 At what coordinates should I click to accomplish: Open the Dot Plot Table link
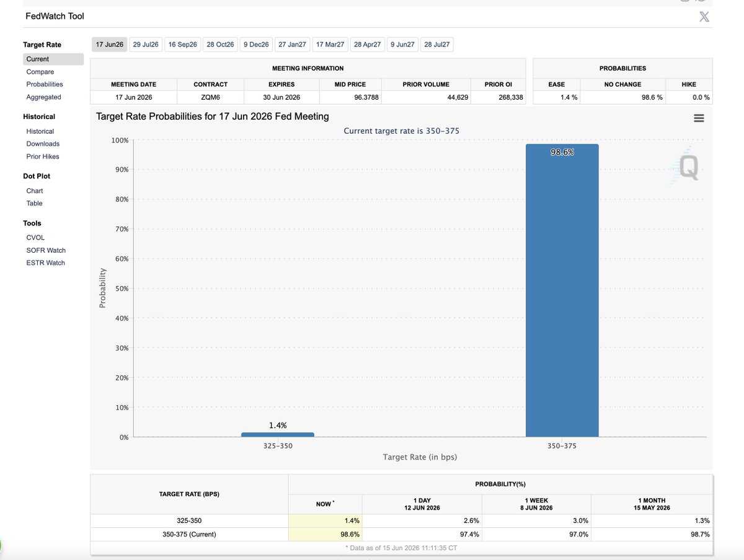pos(34,203)
